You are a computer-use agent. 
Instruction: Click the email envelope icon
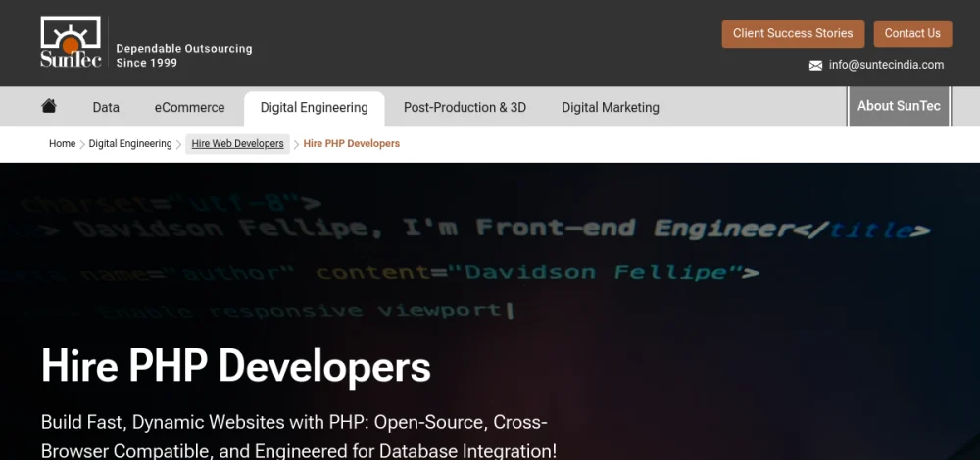point(815,65)
